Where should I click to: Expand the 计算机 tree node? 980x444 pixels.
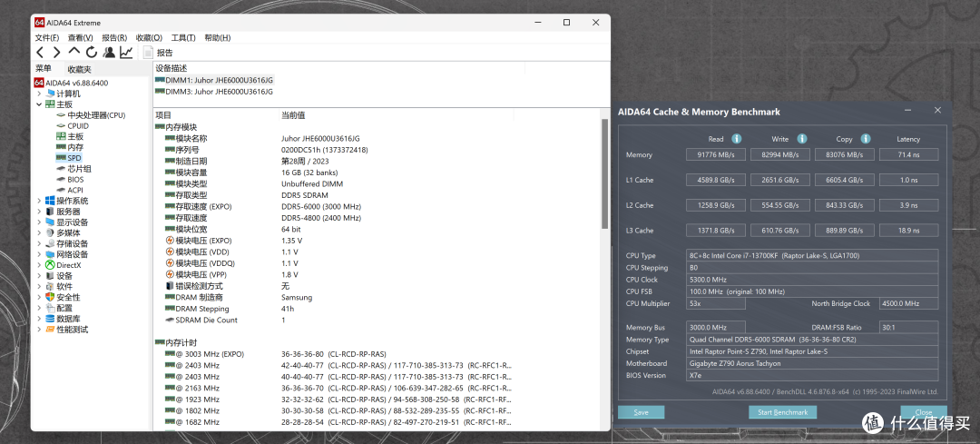tap(39, 94)
